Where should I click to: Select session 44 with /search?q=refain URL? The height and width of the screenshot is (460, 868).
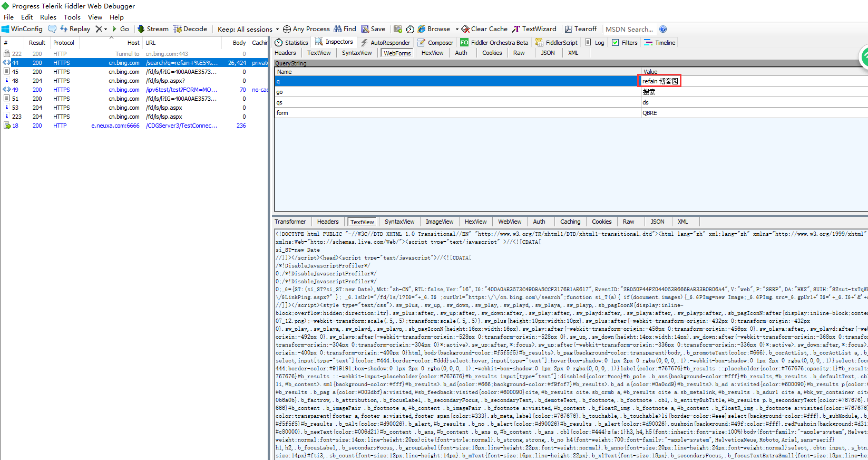click(x=134, y=63)
